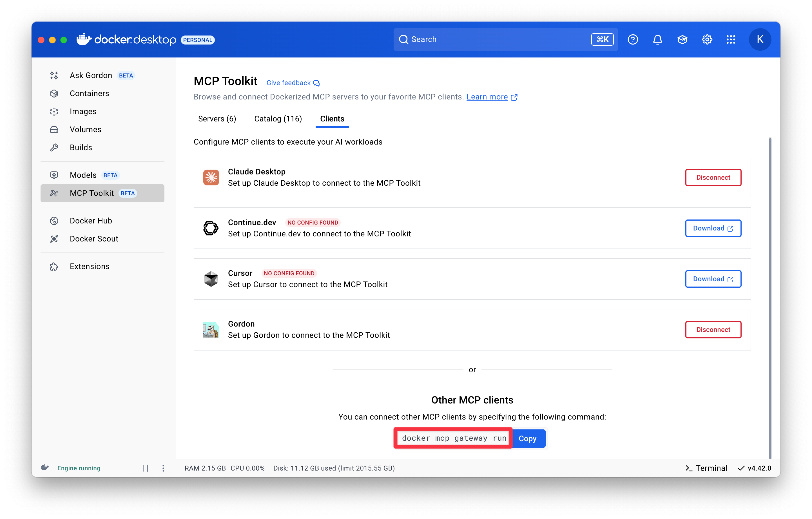Open Images in the sidebar
This screenshot has width=812, height=519.
[x=102, y=111]
